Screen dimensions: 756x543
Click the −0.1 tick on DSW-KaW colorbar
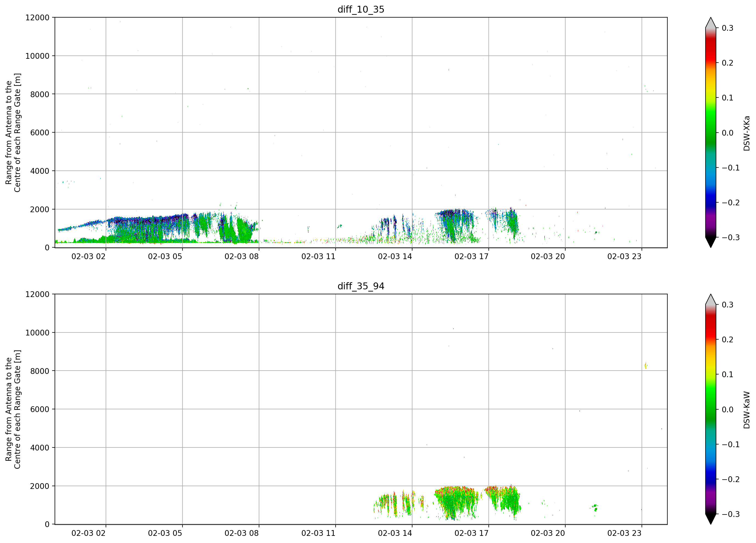coord(731,445)
